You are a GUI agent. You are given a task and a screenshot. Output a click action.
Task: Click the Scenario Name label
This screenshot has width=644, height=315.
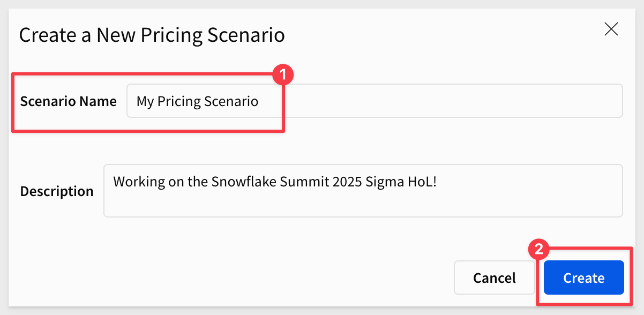click(69, 101)
